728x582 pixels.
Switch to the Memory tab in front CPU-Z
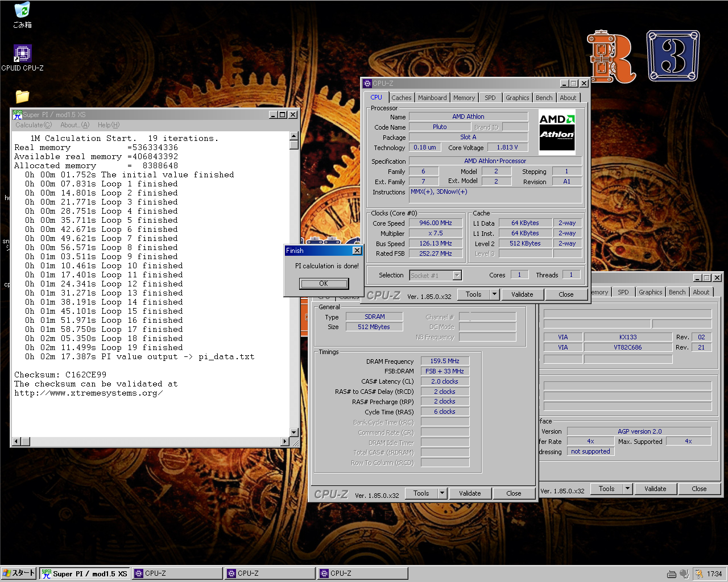pos(464,98)
